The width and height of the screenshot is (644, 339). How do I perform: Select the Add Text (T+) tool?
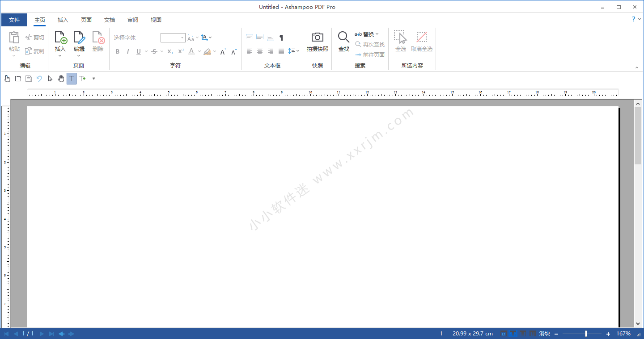point(82,79)
